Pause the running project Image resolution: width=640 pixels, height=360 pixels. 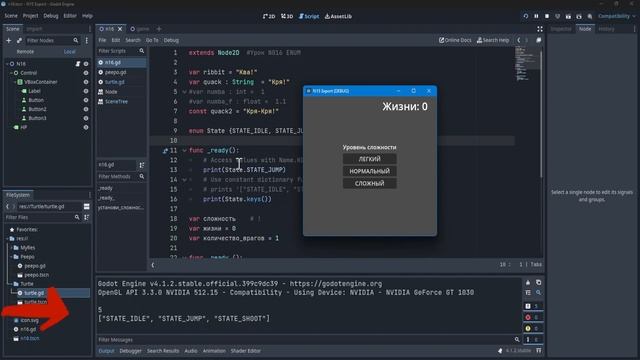(536, 16)
